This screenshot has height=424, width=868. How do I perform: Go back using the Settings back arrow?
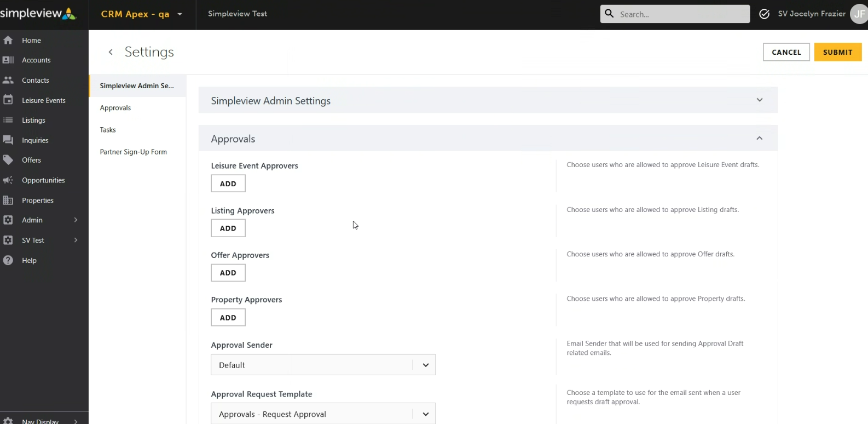pyautogui.click(x=111, y=52)
